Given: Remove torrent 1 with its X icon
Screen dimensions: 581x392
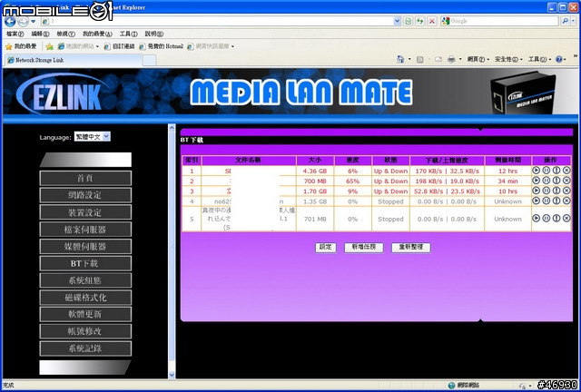Looking at the screenshot, I should 566,170.
